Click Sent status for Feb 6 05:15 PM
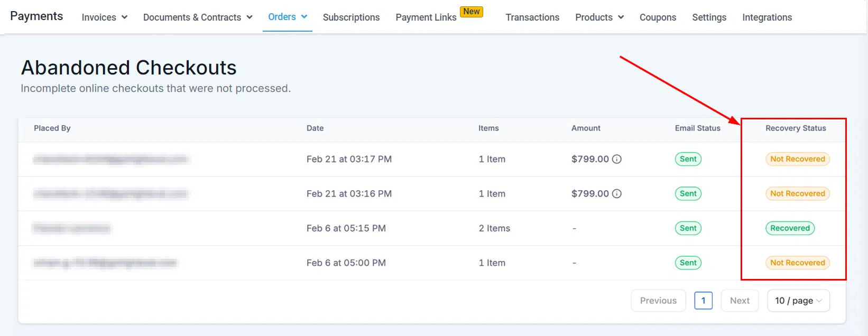The image size is (868, 336). (x=688, y=228)
